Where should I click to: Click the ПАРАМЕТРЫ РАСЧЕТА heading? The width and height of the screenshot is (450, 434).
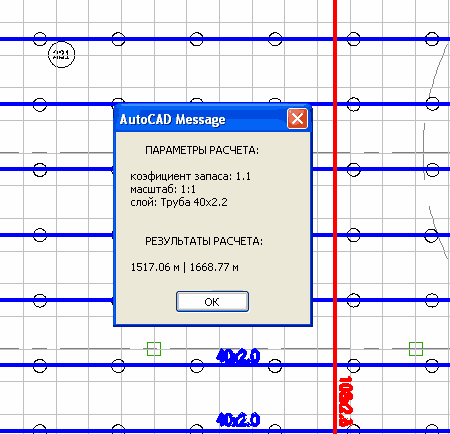(x=202, y=150)
